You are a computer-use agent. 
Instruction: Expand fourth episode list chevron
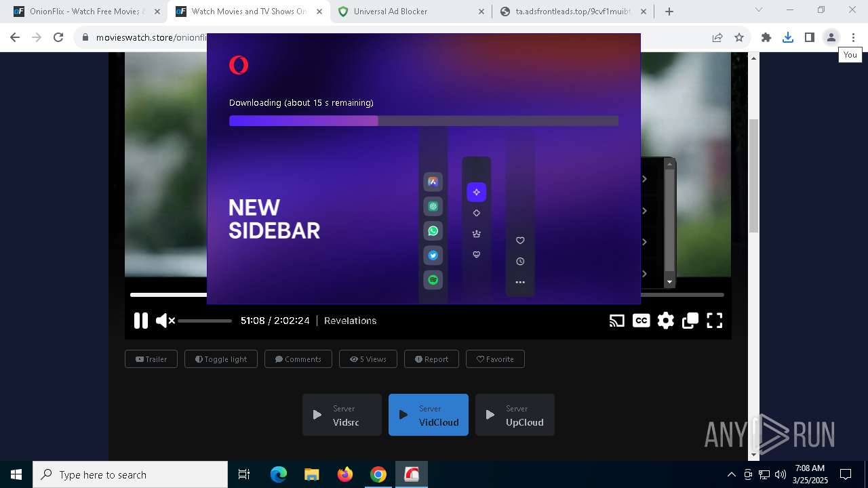click(x=645, y=274)
